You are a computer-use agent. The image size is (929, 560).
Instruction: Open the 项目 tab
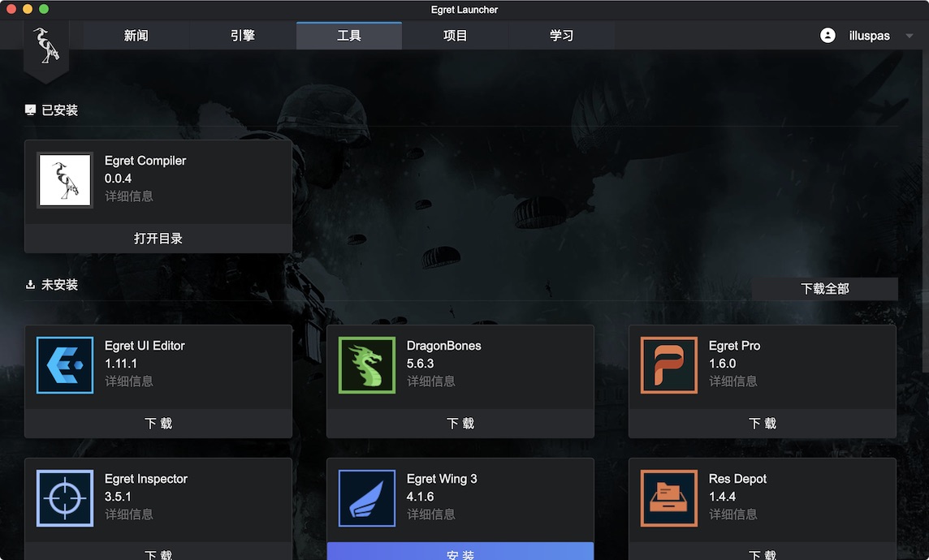coord(455,36)
